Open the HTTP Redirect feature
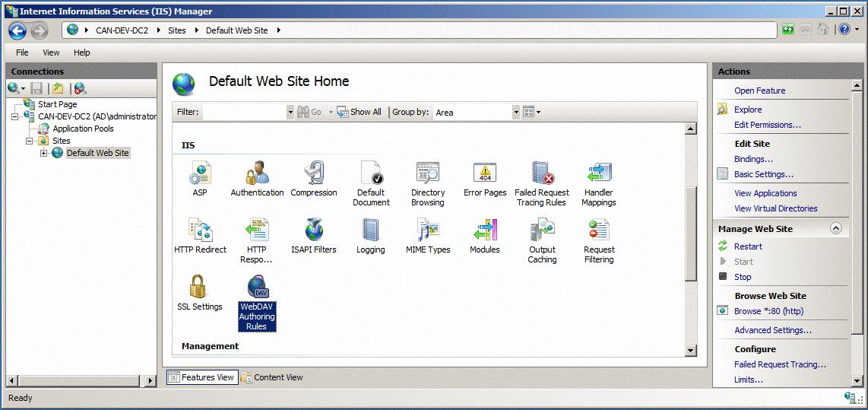 point(200,236)
